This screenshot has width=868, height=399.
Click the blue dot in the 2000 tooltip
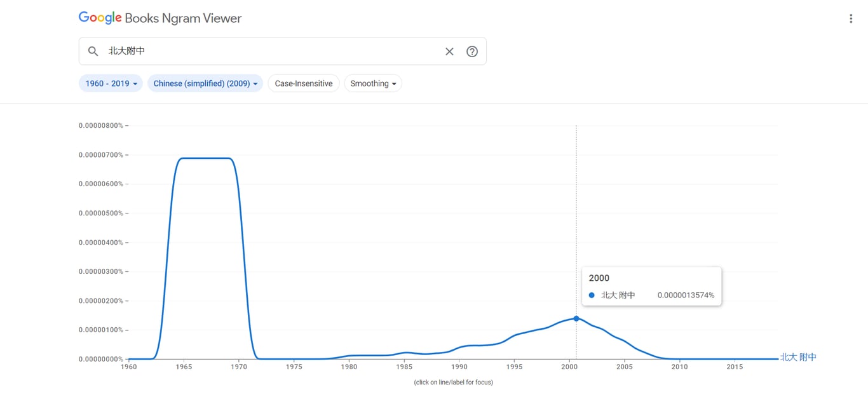point(592,295)
